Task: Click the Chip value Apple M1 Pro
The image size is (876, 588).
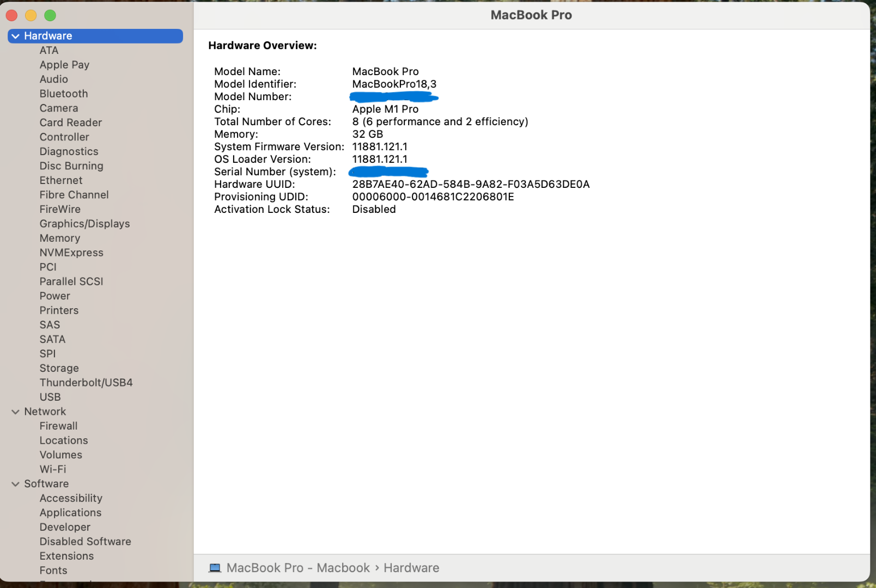Action: [385, 109]
